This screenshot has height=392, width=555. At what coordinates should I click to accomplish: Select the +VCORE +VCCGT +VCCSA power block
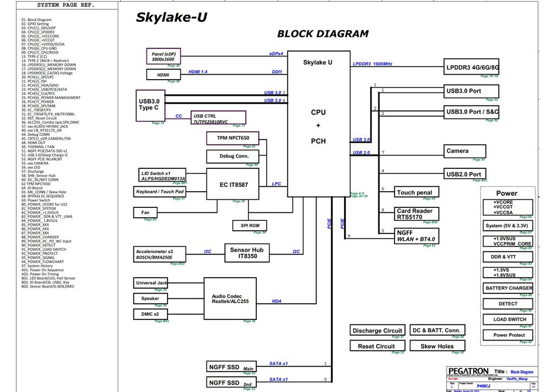coord(507,207)
